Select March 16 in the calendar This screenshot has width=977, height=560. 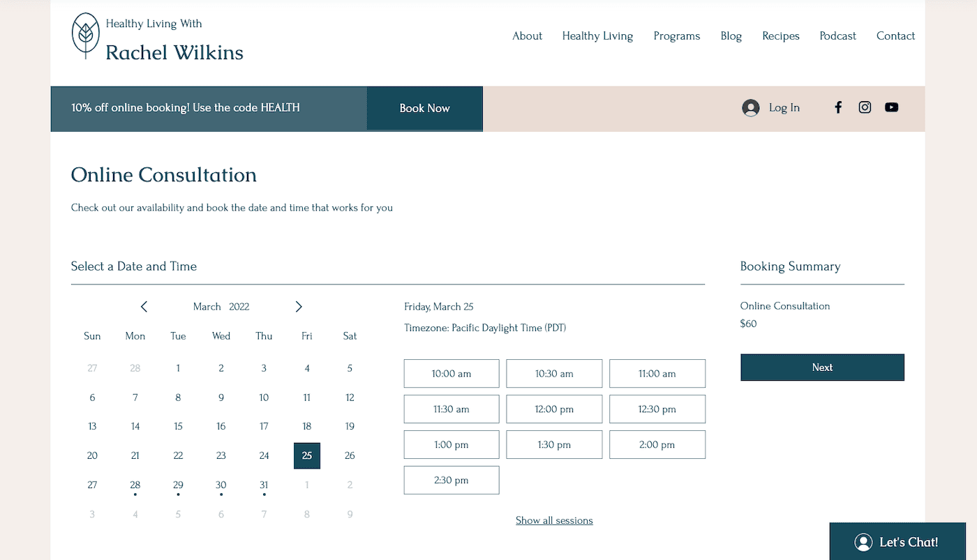(221, 426)
